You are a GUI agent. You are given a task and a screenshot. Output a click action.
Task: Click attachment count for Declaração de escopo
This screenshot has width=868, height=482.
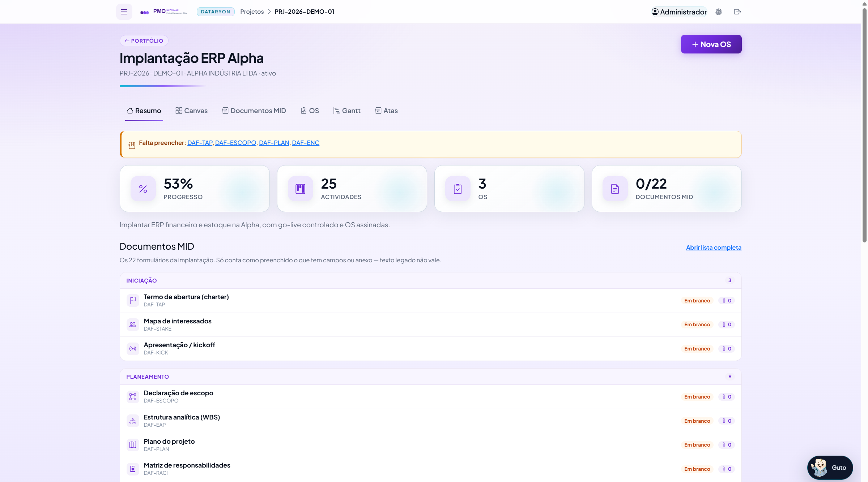click(x=727, y=397)
